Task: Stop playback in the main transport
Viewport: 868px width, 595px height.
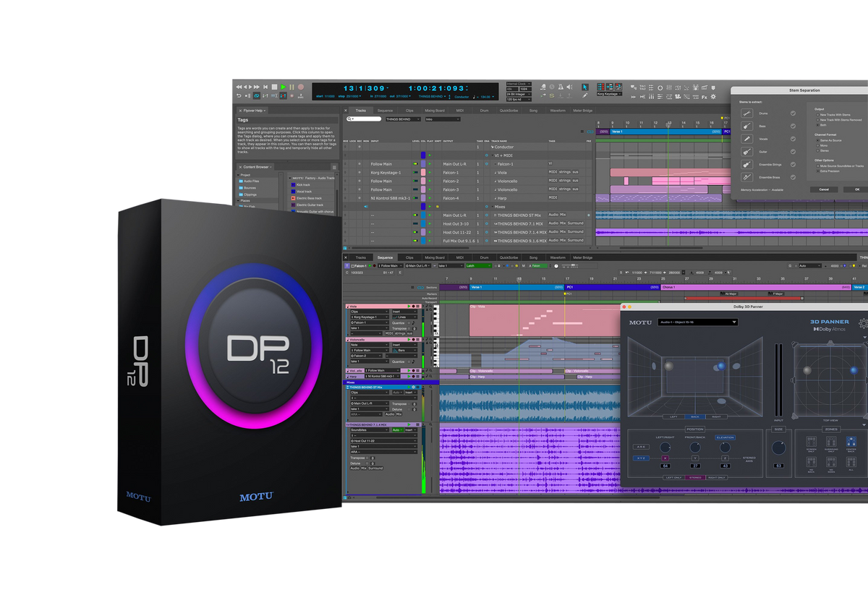Action: click(275, 87)
